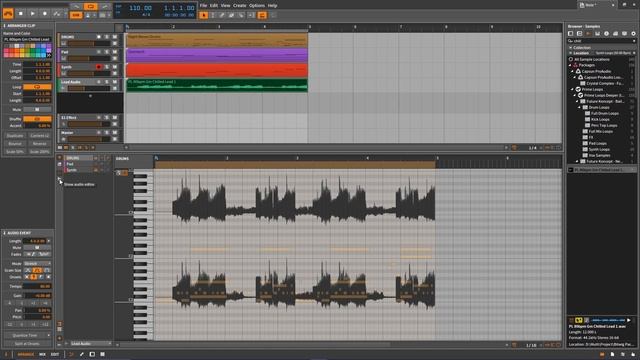This screenshot has width=640, height=360.
Task: Click the Duplicate clip button
Action: tap(15, 136)
